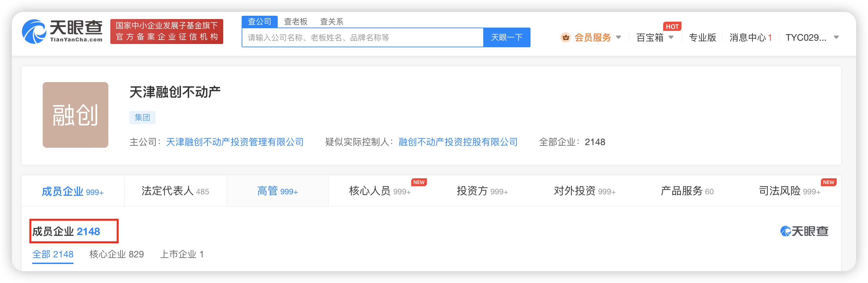Select the 核心人员 999+ tab
Screen dimensions: 868x283
(380, 191)
